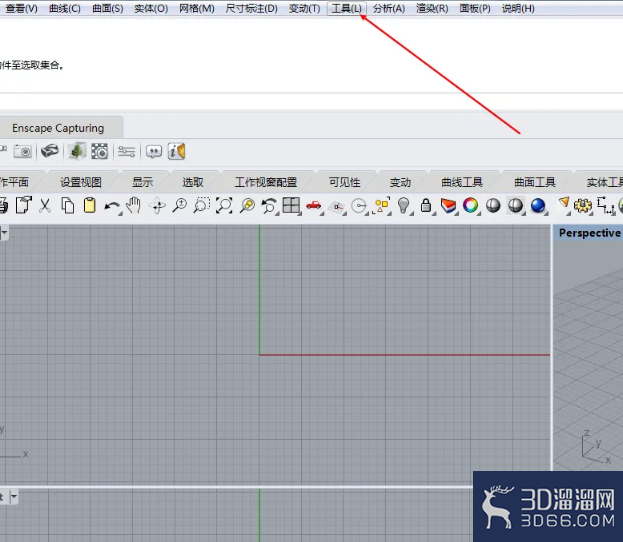The image size is (623, 542).
Task: Open the 网格(M) menu
Action: 197,8
